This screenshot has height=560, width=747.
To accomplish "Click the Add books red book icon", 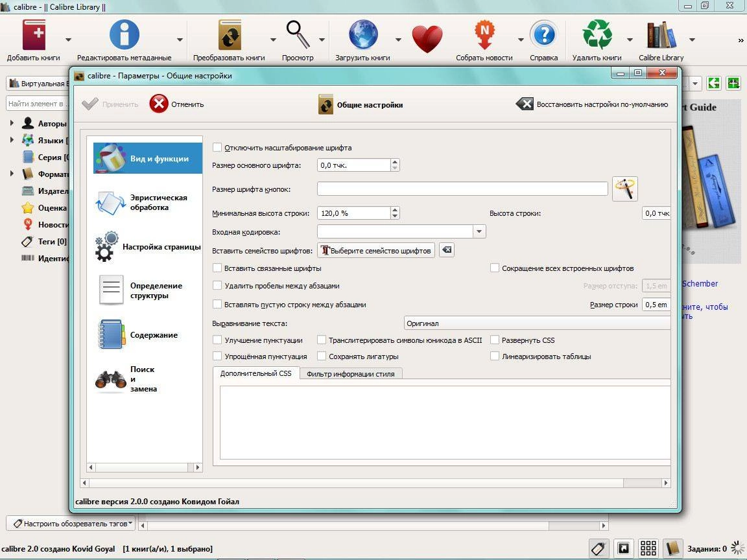I will click(x=34, y=35).
